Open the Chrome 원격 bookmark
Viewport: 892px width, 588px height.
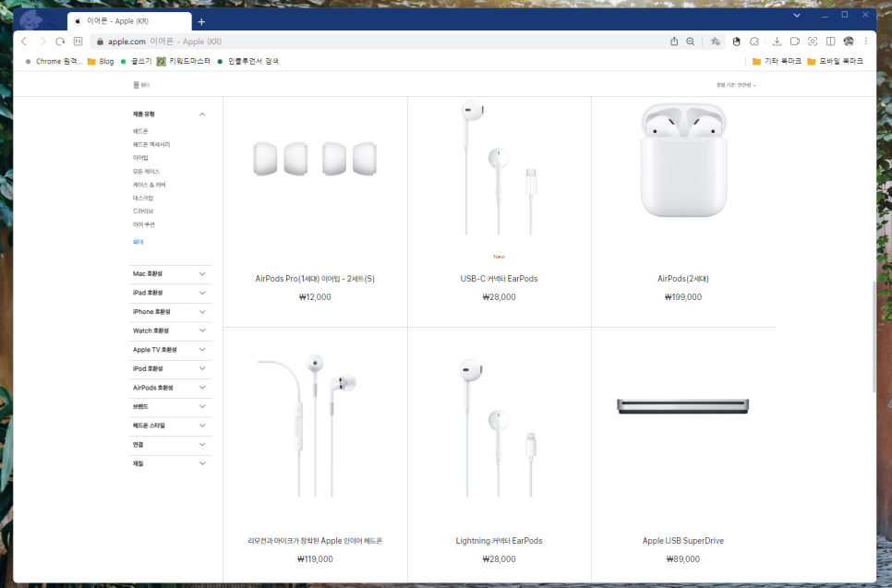coord(54,62)
